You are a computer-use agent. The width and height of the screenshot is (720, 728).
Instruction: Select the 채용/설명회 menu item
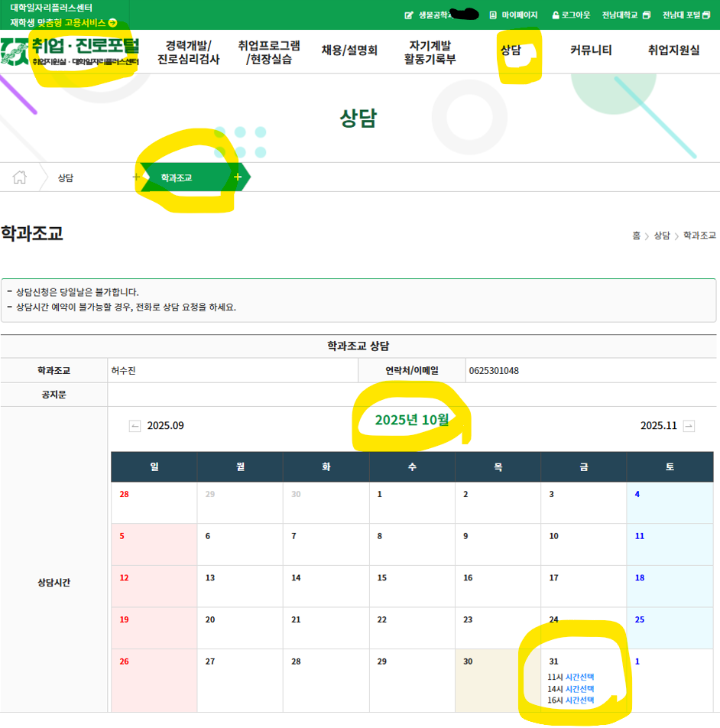[x=349, y=51]
